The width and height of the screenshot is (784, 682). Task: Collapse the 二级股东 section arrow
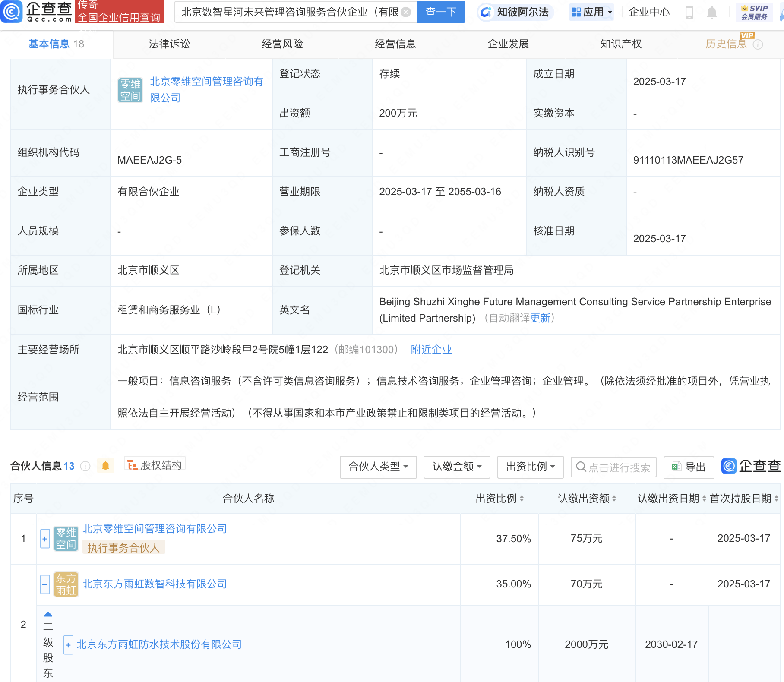[48, 614]
